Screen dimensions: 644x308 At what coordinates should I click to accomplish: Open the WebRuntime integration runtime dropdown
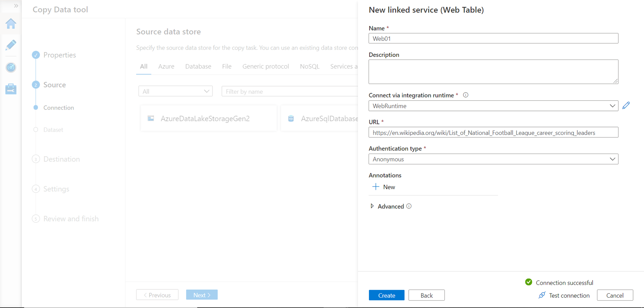(493, 106)
